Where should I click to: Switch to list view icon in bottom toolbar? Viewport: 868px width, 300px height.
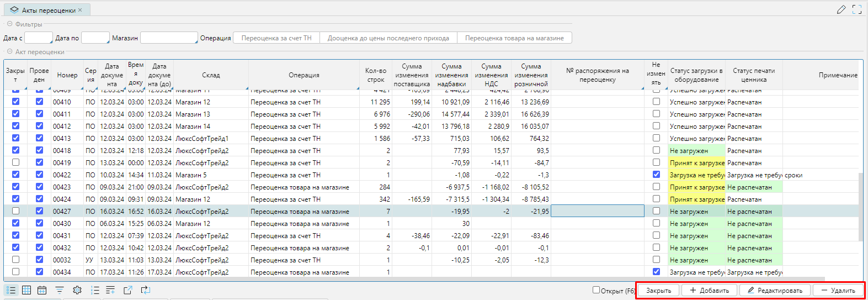(10, 290)
